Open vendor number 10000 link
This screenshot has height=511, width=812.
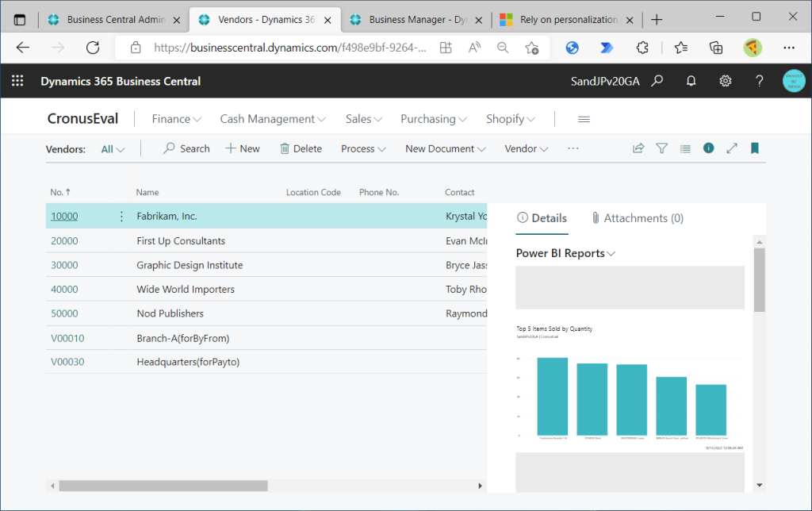click(x=64, y=217)
